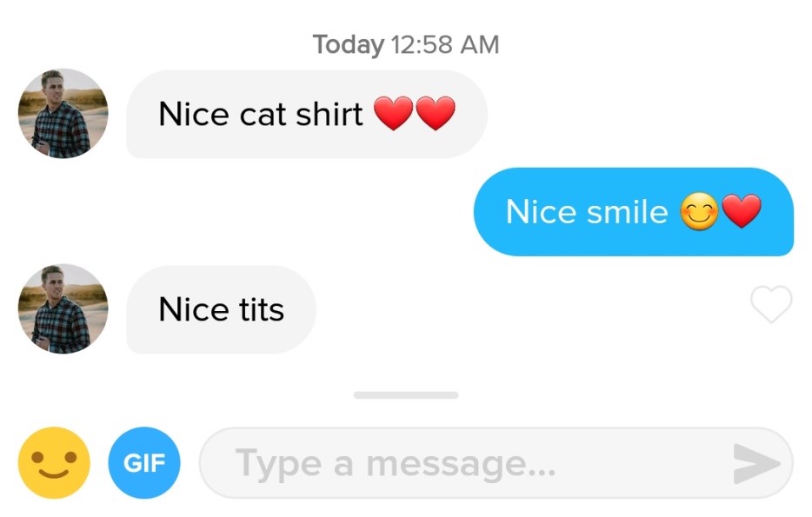
Task: Open profile photo beside last received message
Action: click(x=63, y=309)
